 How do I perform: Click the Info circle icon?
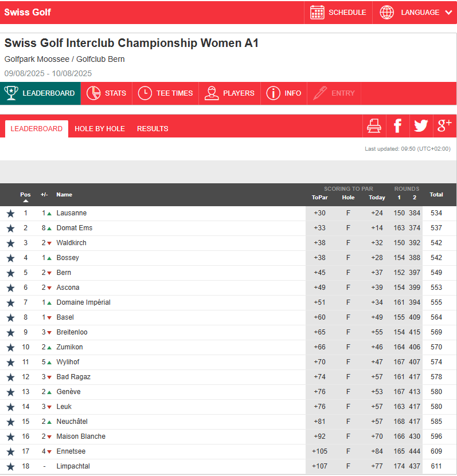click(x=273, y=93)
